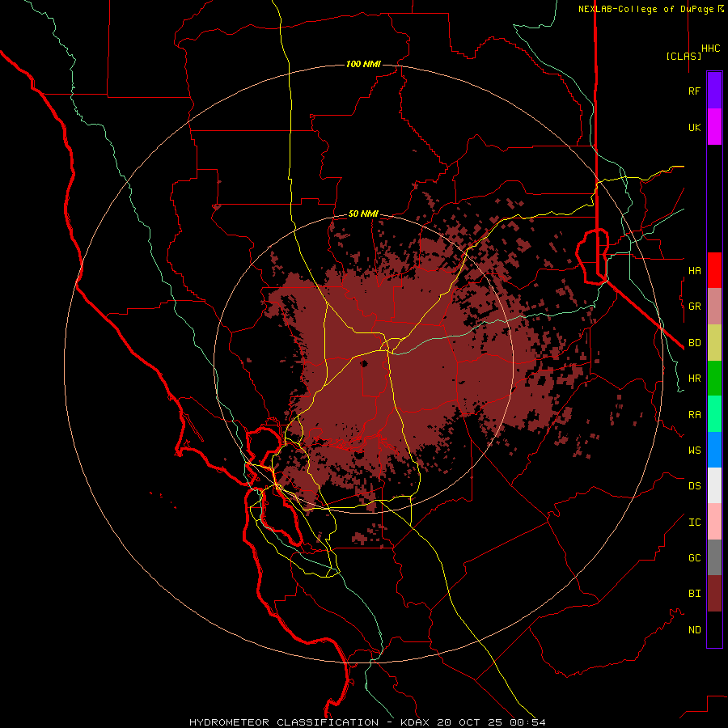This screenshot has height=728, width=728.
Task: Click the KDAX station identifier
Action: [415, 722]
